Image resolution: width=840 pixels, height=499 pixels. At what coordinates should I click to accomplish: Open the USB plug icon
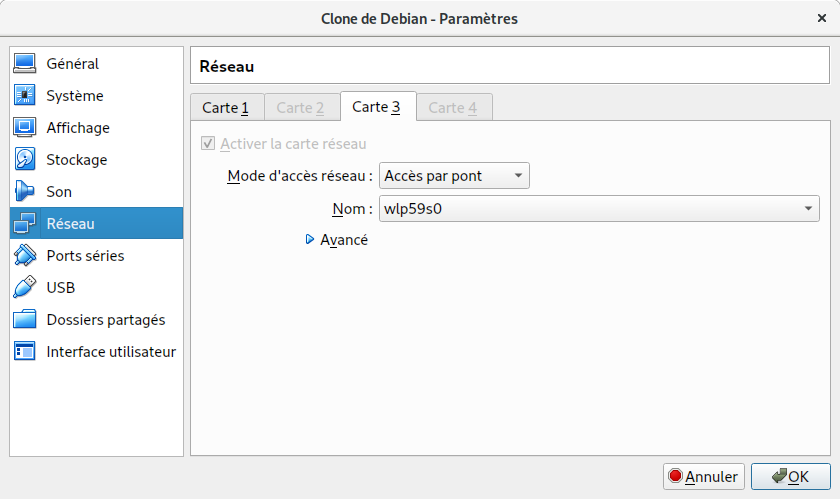coord(25,287)
